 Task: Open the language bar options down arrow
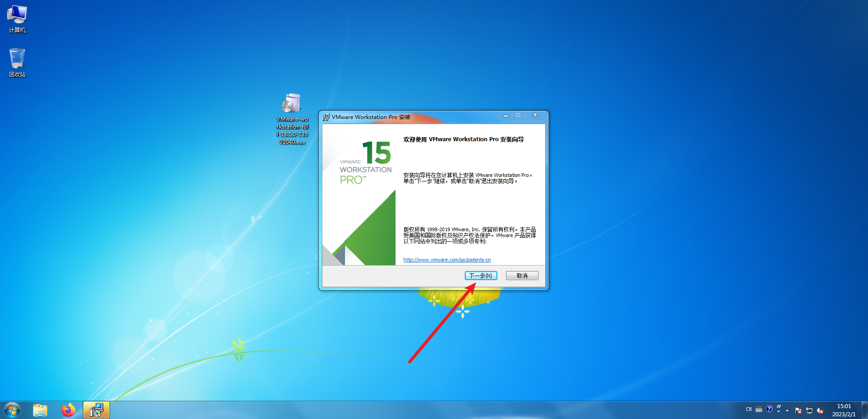pos(779,412)
